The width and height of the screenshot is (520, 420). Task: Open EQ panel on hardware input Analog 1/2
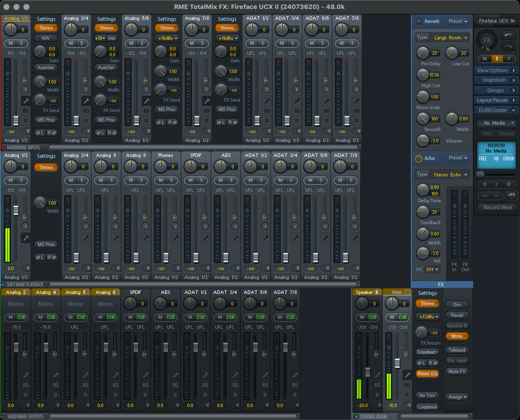25,111
